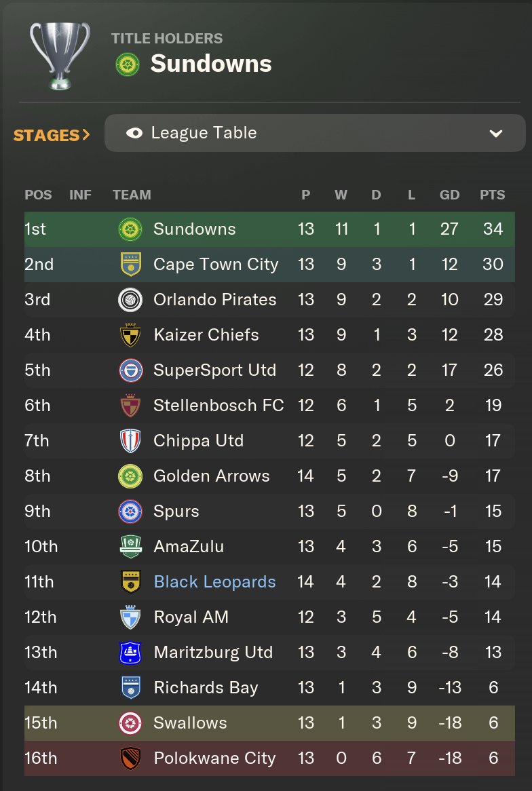This screenshot has height=791, width=532.
Task: Click Stellenbosch FC club badge
Action: (130, 406)
